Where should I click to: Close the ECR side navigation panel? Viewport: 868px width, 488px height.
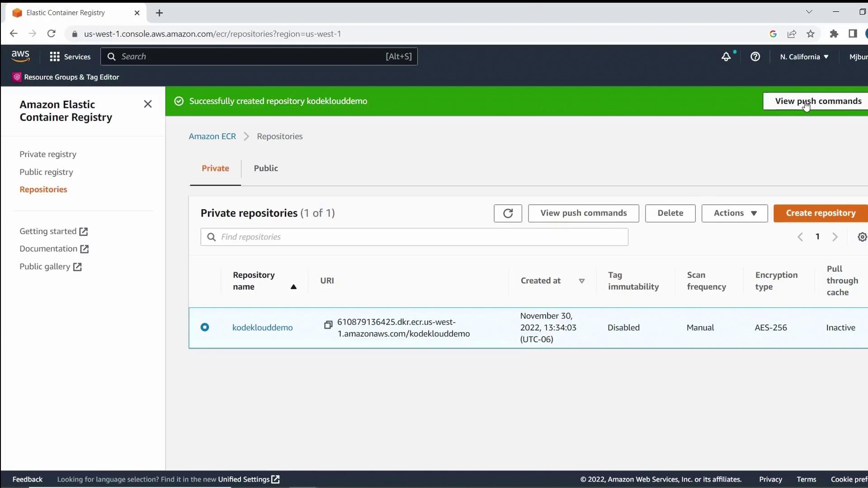(148, 104)
